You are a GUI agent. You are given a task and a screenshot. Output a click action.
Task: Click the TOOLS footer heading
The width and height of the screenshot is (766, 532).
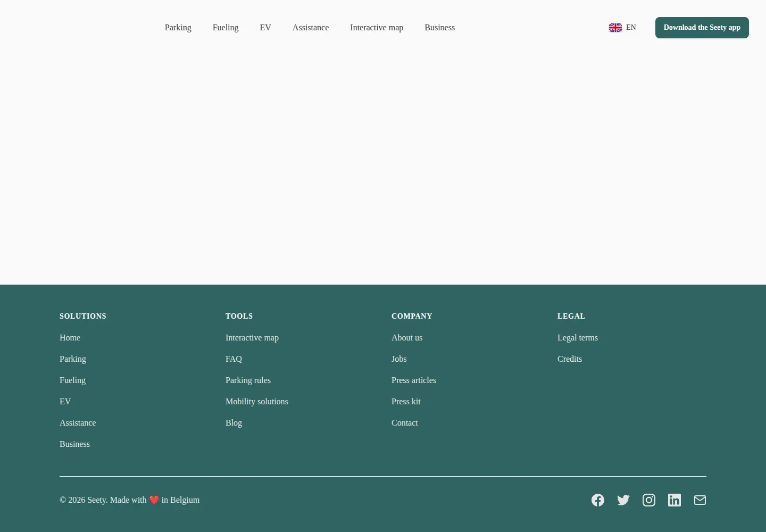point(239,316)
